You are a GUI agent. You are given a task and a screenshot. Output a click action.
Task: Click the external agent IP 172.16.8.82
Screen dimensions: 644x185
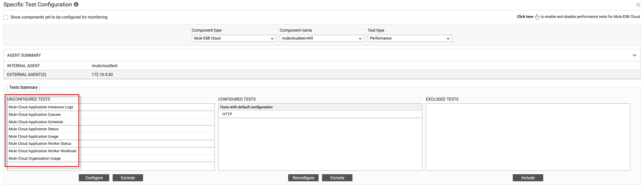tap(102, 75)
